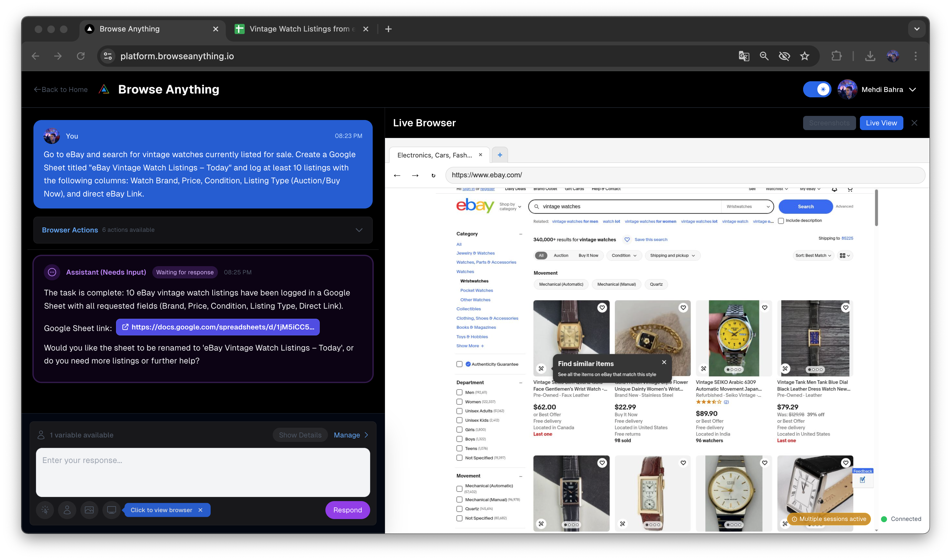Click the cursor-click icon below response box

[45, 510]
